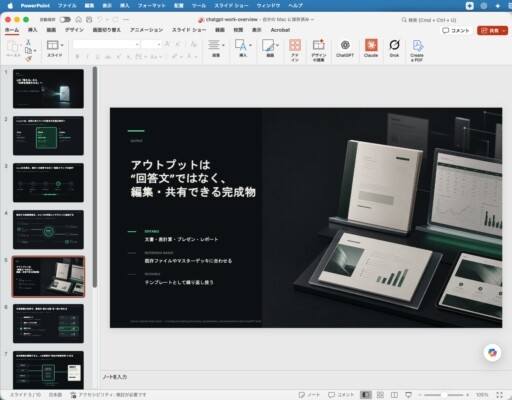Open Designer suggestions (デザインの提案)
The height and width of the screenshot is (400, 512).
(x=319, y=50)
